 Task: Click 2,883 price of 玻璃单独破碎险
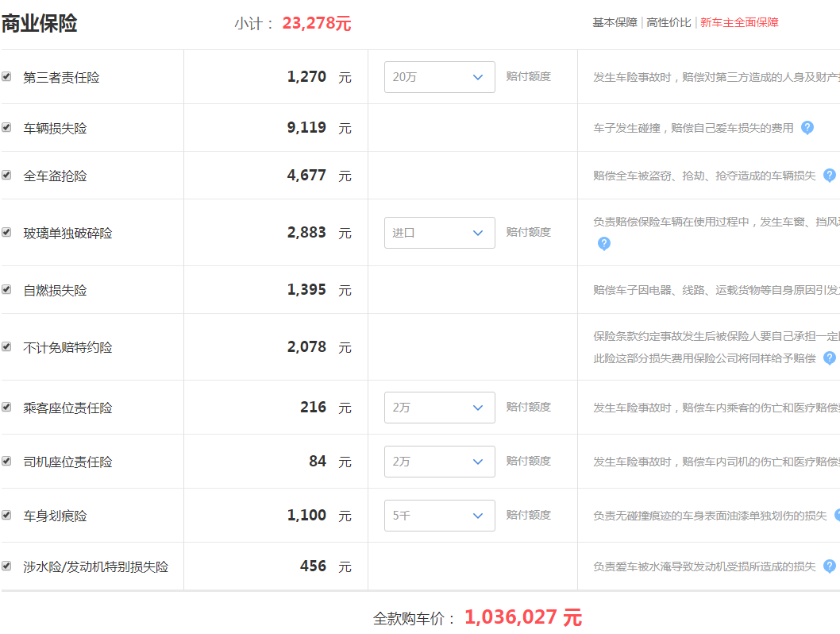click(306, 233)
